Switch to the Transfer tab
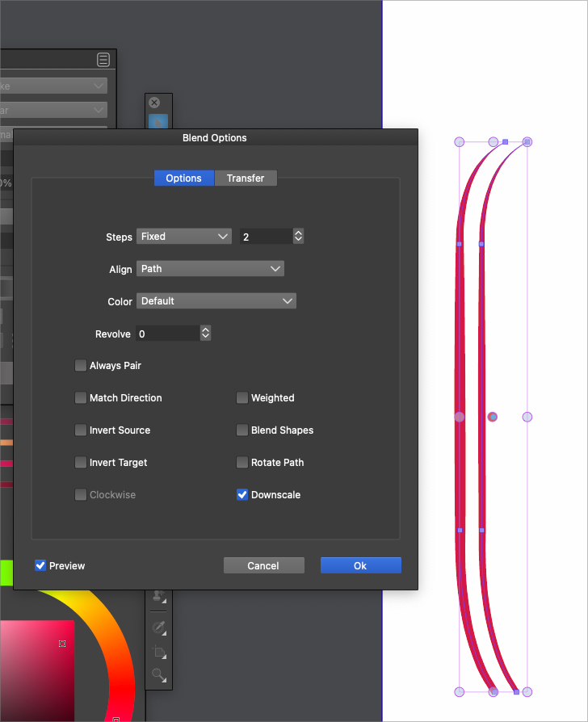Viewport: 588px width, 722px height. point(246,178)
